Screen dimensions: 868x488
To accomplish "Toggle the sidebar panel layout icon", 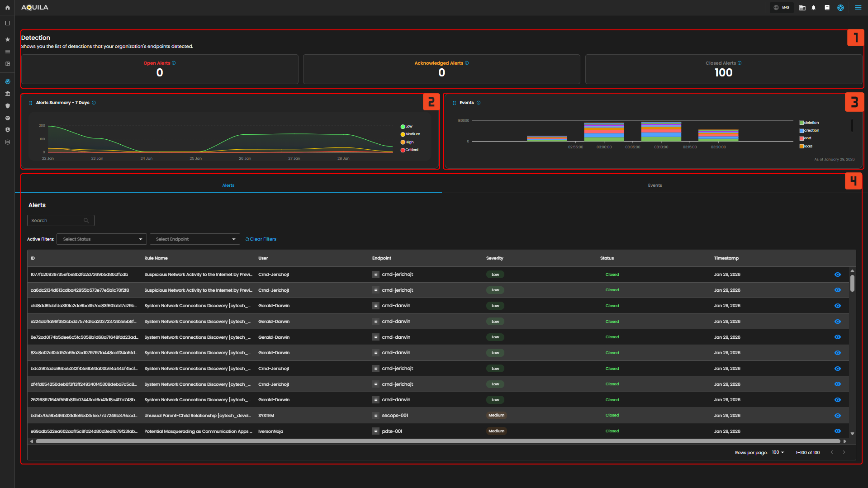I will [x=7, y=23].
